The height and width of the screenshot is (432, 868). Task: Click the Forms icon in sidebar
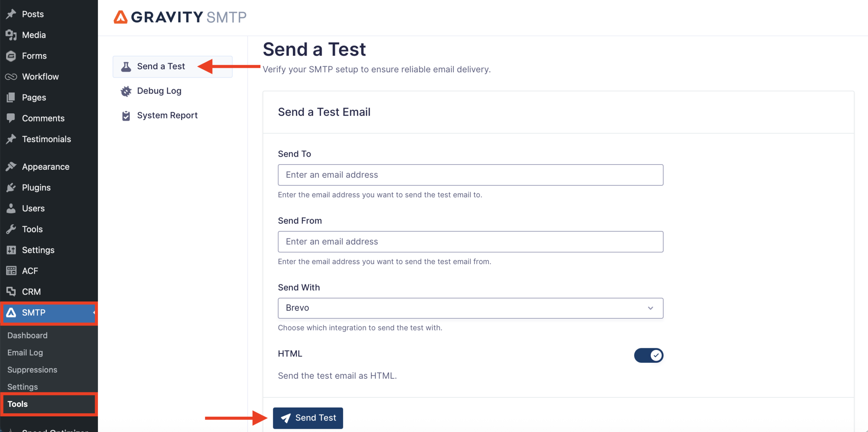pos(11,56)
